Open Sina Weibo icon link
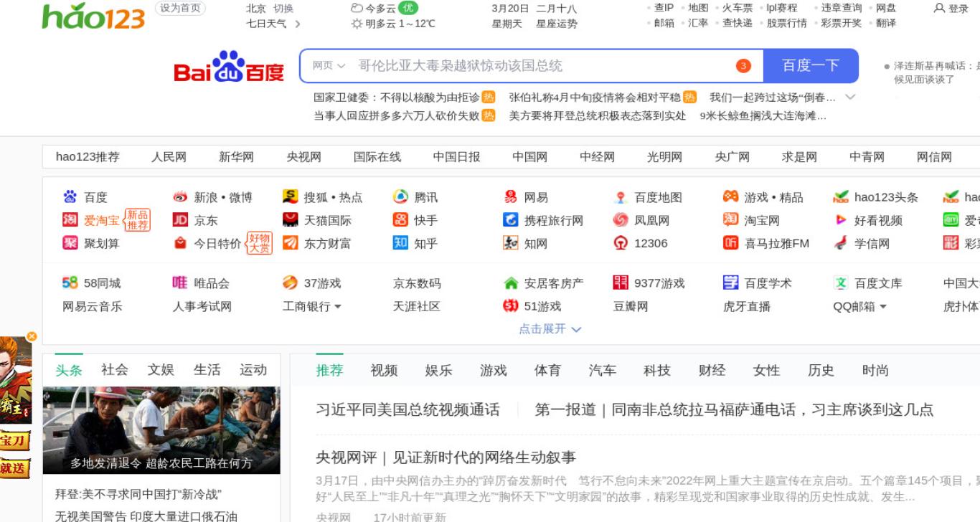 click(x=180, y=197)
